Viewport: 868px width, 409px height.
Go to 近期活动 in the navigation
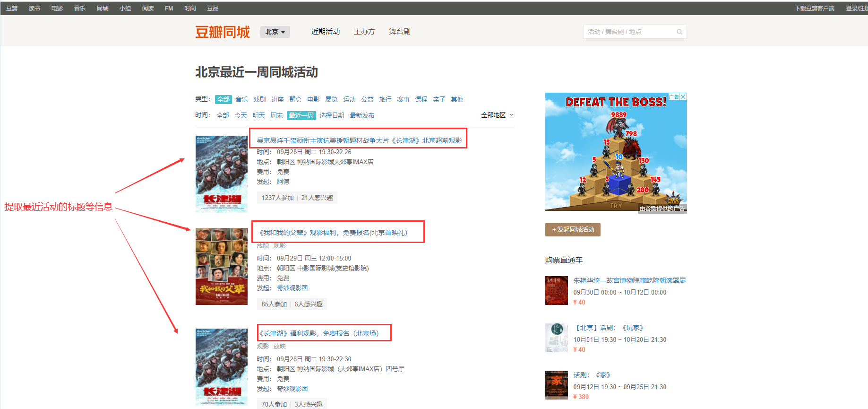326,32
